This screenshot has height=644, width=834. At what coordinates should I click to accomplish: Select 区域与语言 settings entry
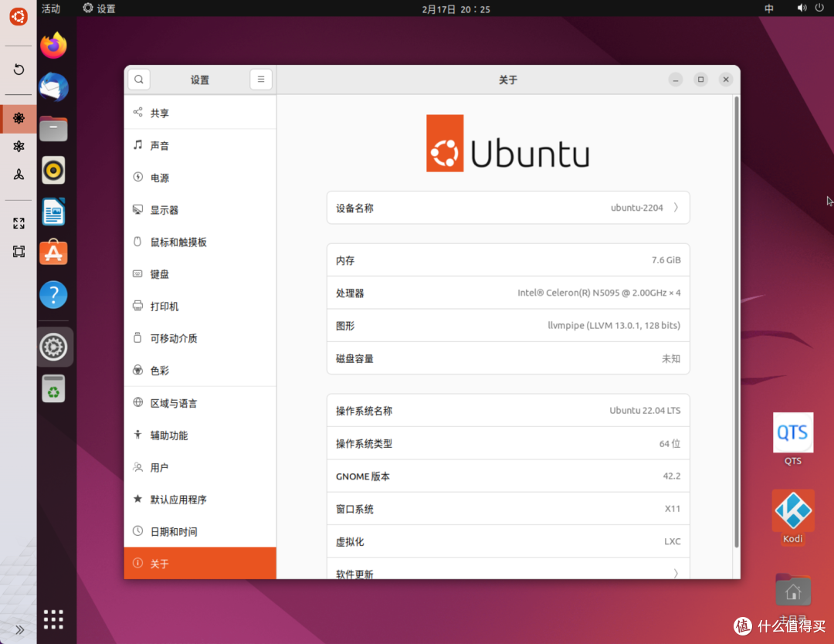coord(200,403)
